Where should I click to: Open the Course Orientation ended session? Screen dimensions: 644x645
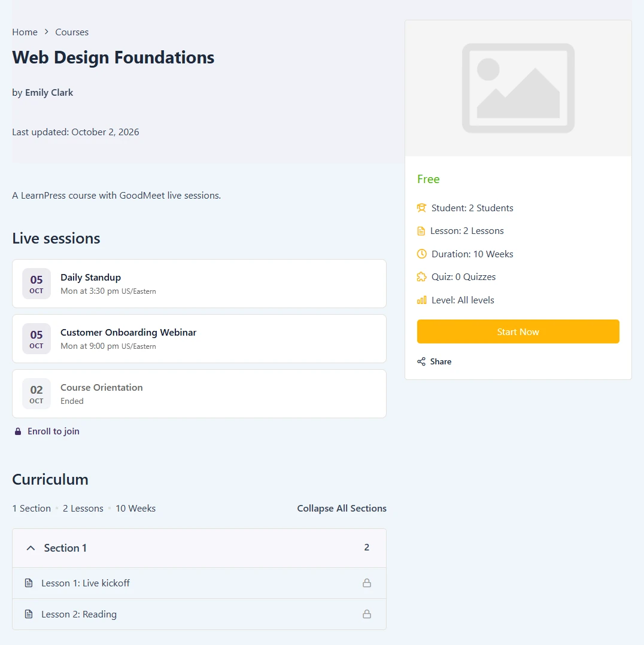(199, 394)
